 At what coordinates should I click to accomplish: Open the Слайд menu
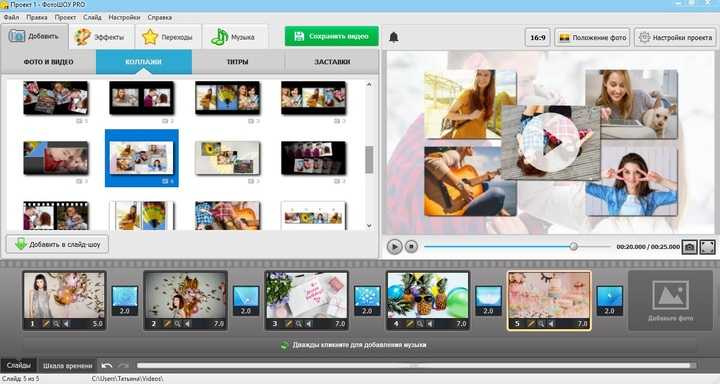click(x=92, y=17)
